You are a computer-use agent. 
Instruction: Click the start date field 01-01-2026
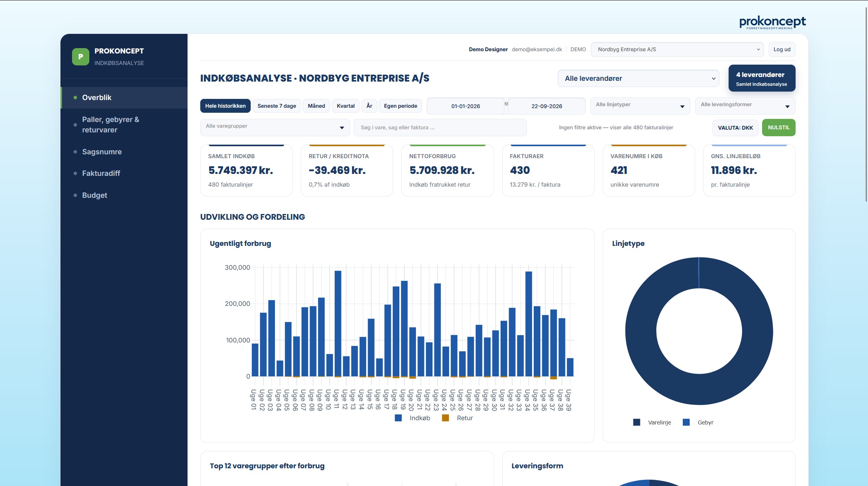point(466,106)
